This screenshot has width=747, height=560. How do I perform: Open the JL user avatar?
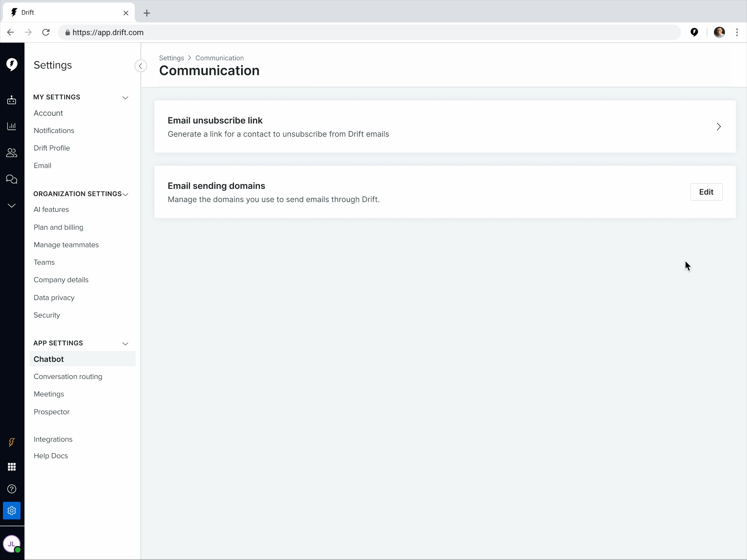tap(12, 544)
